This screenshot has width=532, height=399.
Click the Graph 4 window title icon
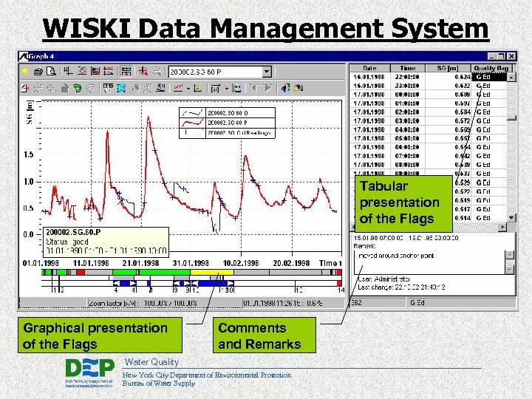pyautogui.click(x=23, y=56)
